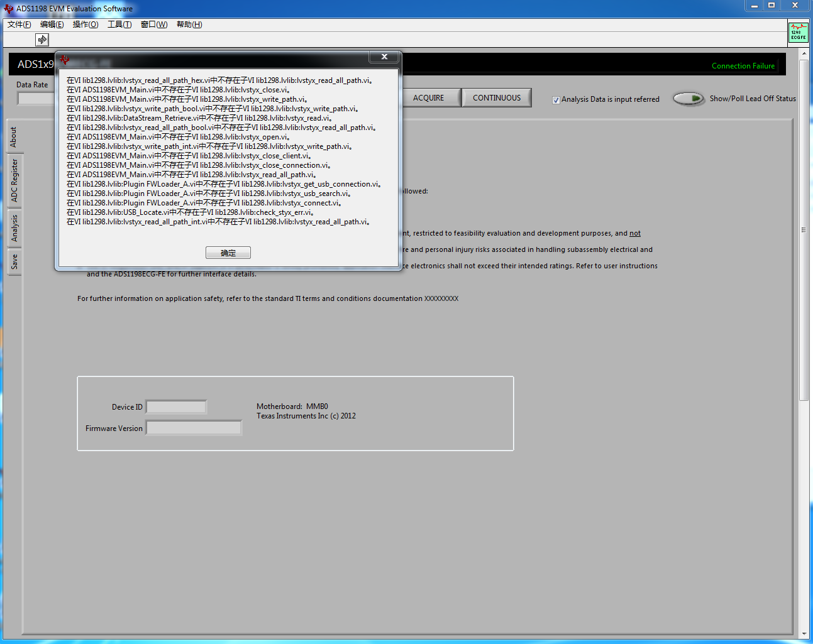This screenshot has width=813, height=644.
Task: Click the Texas Instruments logo in the main title bar
Action: tap(8, 9)
